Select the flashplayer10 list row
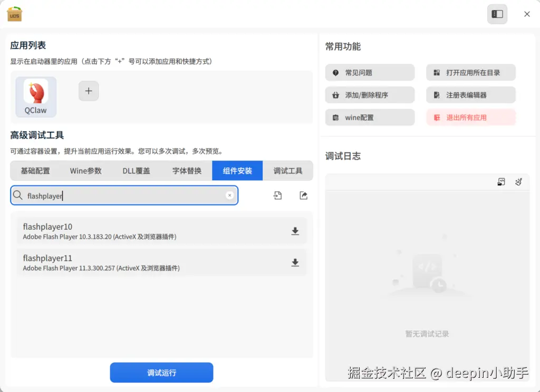 [x=161, y=231]
